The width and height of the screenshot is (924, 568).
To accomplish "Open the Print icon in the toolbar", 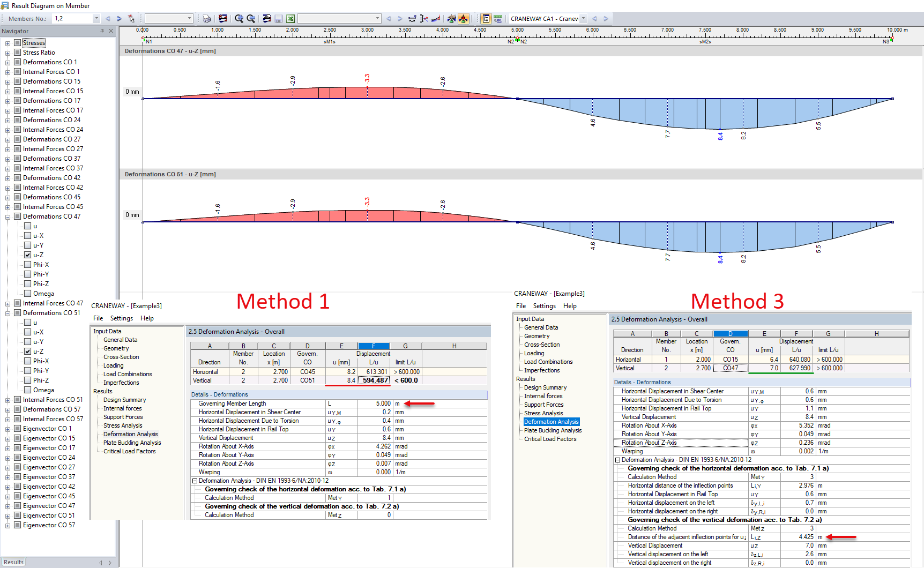I will [206, 18].
